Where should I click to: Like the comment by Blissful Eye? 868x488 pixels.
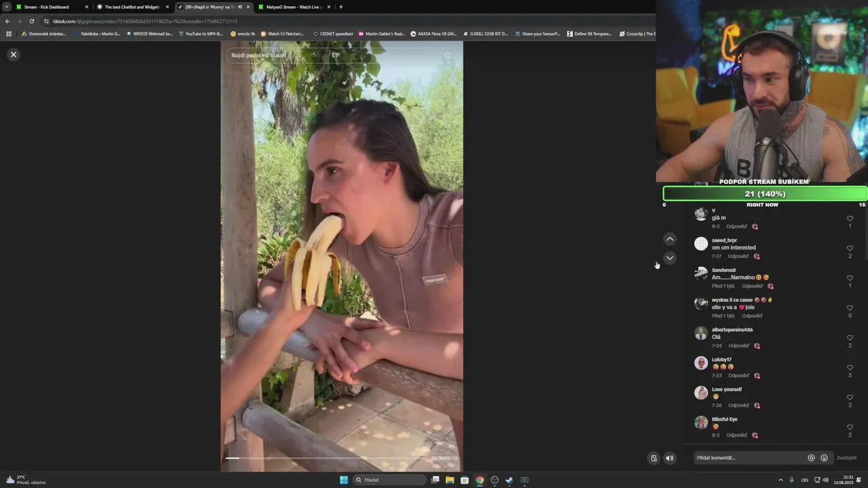(x=850, y=427)
